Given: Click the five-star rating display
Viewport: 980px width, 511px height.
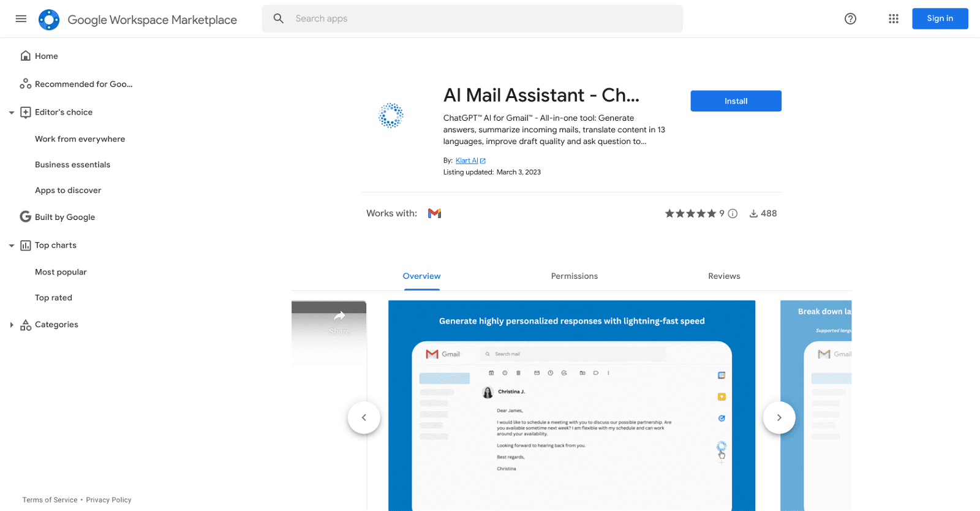Looking at the screenshot, I should coord(690,213).
